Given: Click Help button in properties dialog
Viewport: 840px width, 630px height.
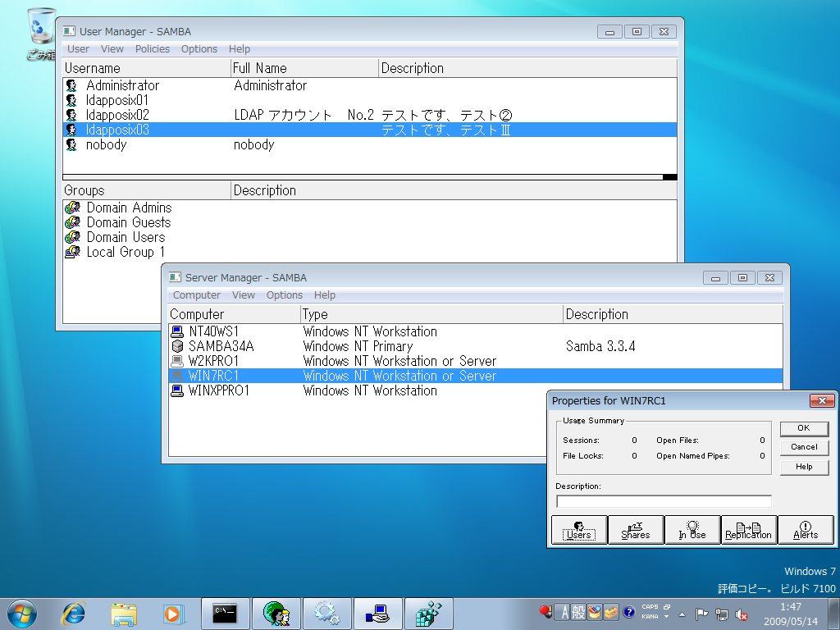Looking at the screenshot, I should coord(804,467).
